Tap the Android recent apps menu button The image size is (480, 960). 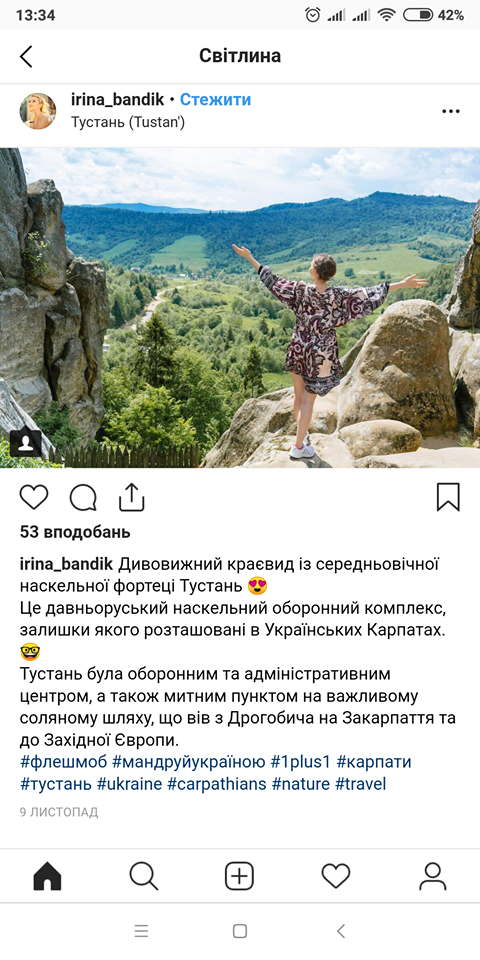point(141,931)
